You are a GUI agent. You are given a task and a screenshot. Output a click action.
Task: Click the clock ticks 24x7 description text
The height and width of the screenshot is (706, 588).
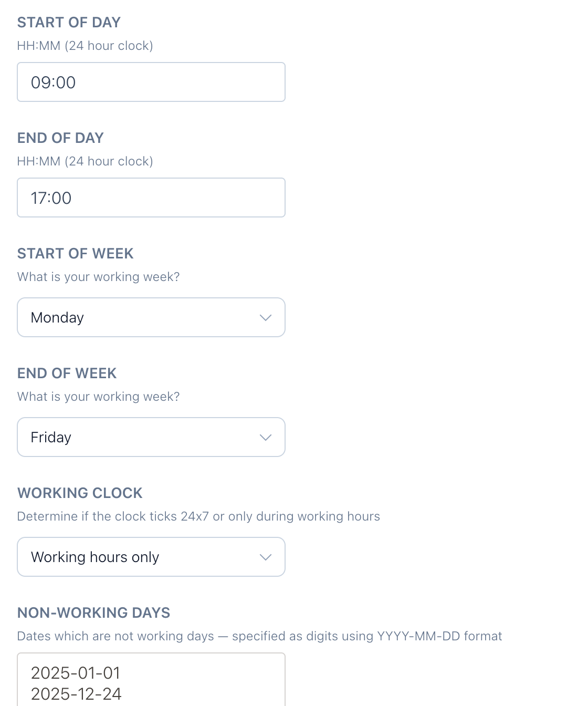click(x=198, y=516)
